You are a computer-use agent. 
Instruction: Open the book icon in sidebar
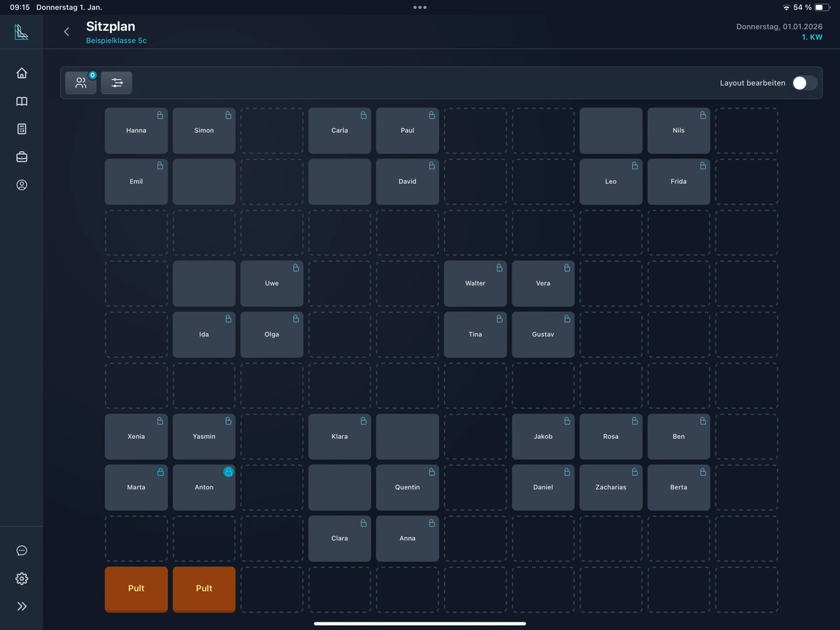22,101
